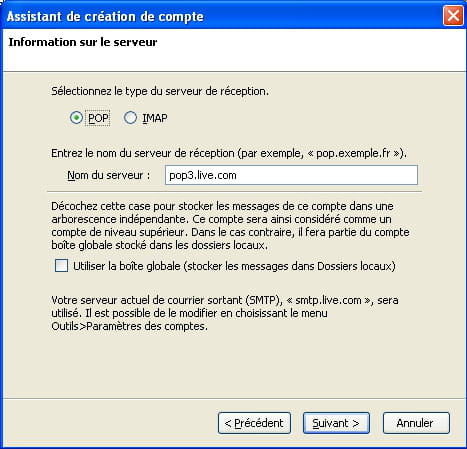Screen dimensions: 467x449
Task: Choose the IMAP server type radio button
Action: [x=130, y=118]
